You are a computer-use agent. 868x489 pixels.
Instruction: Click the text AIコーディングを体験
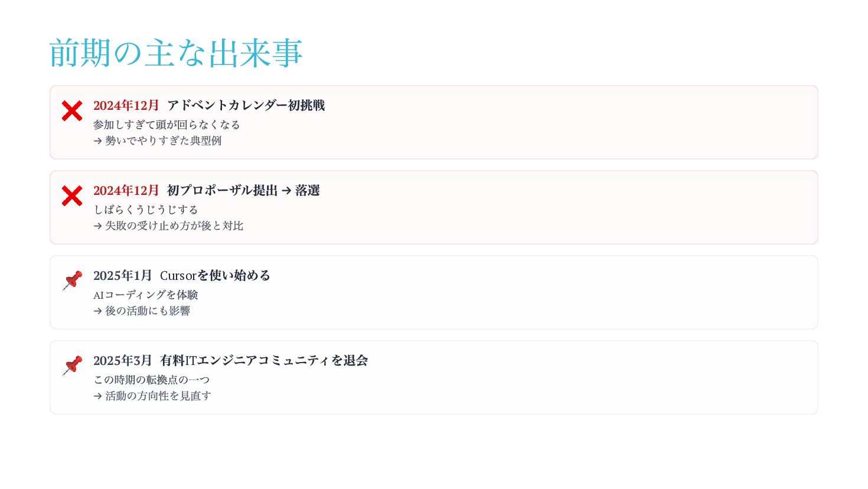pyautogui.click(x=146, y=295)
